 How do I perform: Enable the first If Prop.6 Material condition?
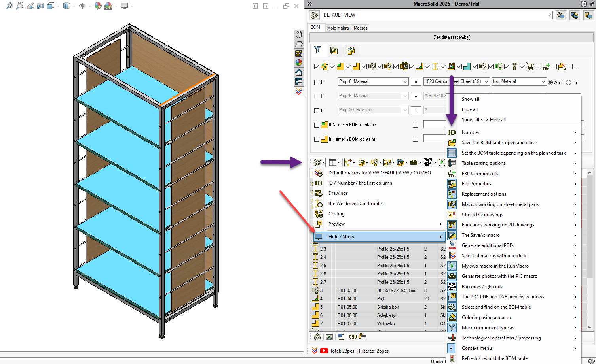[x=317, y=82]
